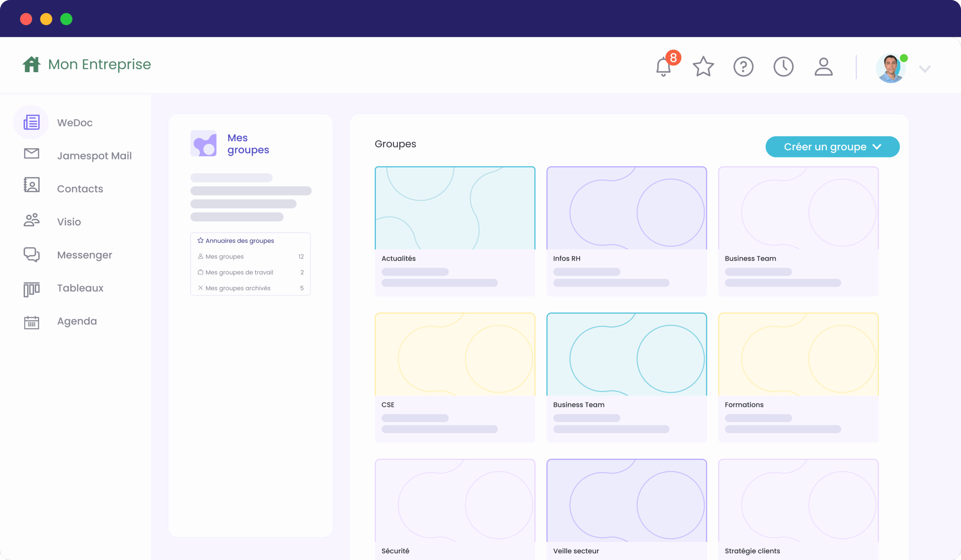961x560 pixels.
Task: Select Mes groupes archivés filter
Action: (x=238, y=288)
